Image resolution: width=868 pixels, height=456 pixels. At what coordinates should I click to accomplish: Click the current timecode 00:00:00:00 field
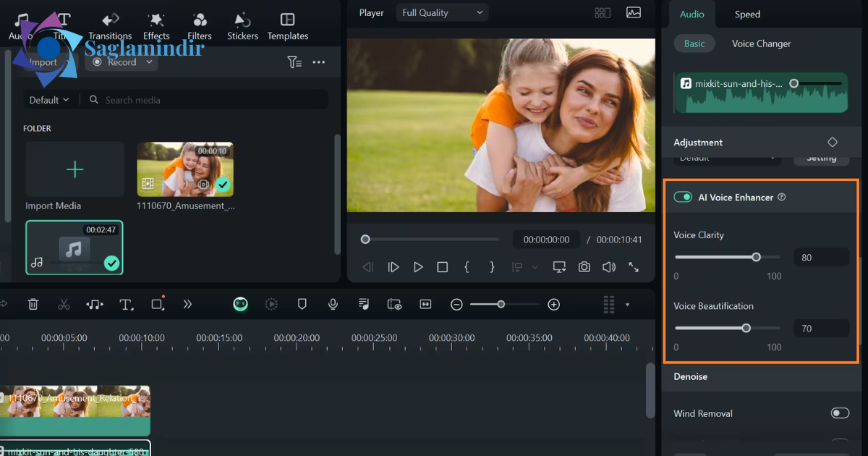pos(546,239)
